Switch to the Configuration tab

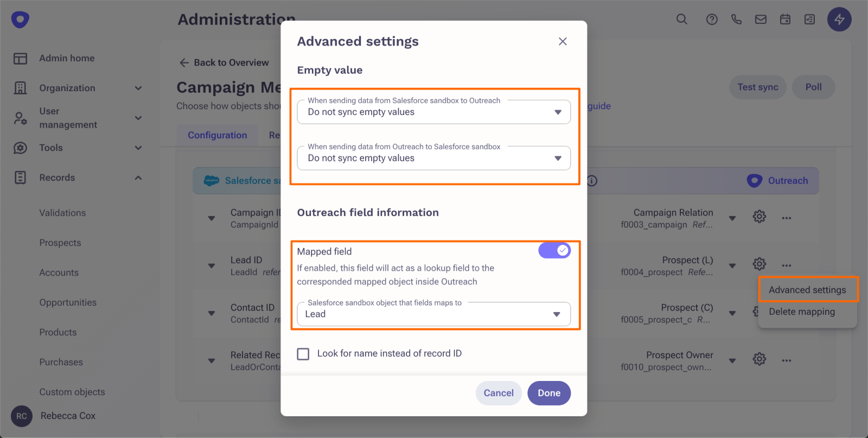[218, 135]
